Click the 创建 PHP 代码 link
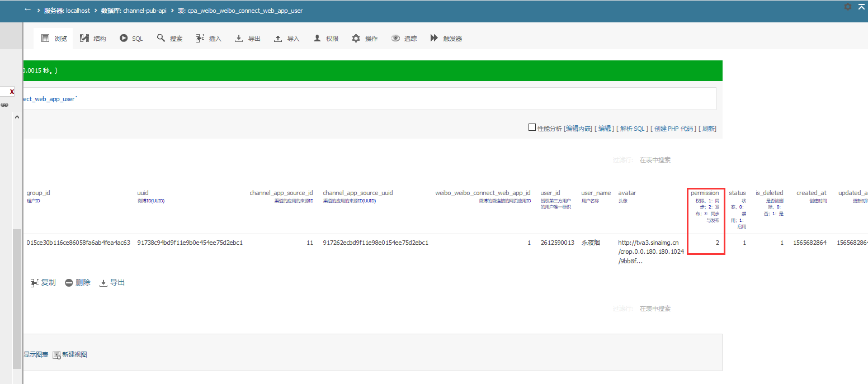The height and width of the screenshot is (384, 868). pos(675,129)
